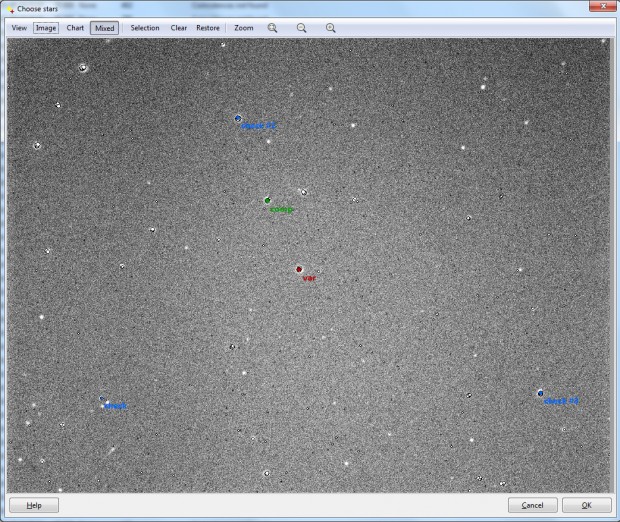Viewport: 620px width, 522px height.
Task: Select the green comp star marker
Action: tap(267, 200)
